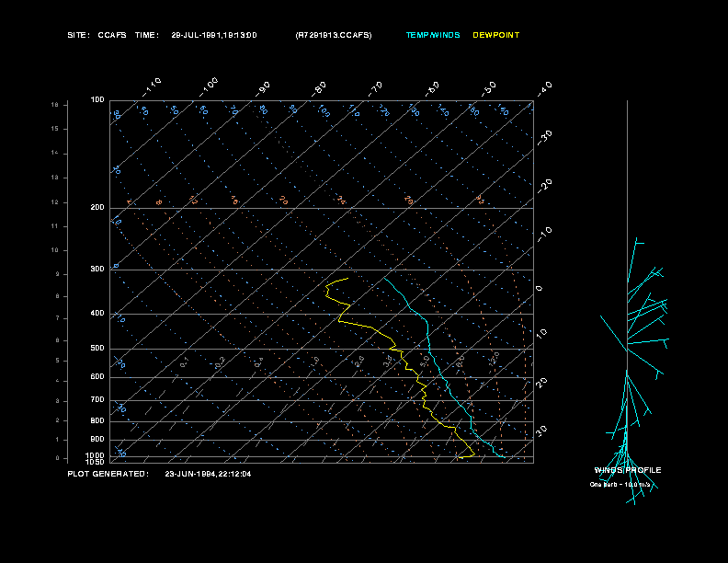
Task: Click the 9 km label on height scale
Action: click(x=58, y=274)
